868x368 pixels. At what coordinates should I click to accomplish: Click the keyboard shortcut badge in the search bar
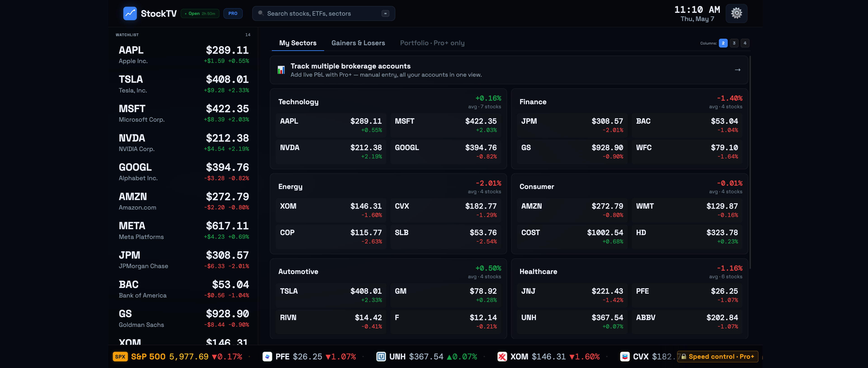tap(385, 14)
